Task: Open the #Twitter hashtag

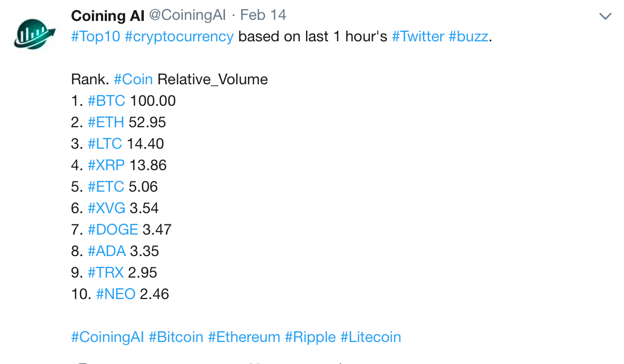Action: pyautogui.click(x=418, y=37)
